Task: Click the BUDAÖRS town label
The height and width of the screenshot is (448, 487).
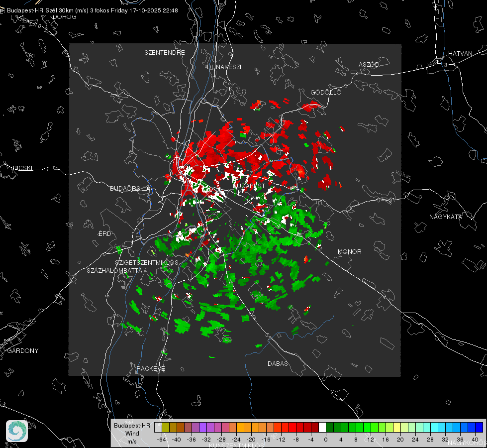Action: [x=125, y=188]
